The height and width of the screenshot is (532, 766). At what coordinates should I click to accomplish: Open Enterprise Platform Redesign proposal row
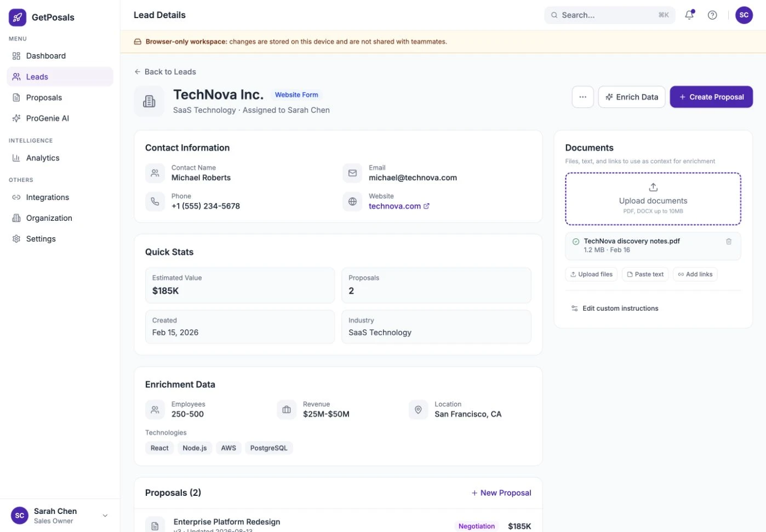(338, 522)
